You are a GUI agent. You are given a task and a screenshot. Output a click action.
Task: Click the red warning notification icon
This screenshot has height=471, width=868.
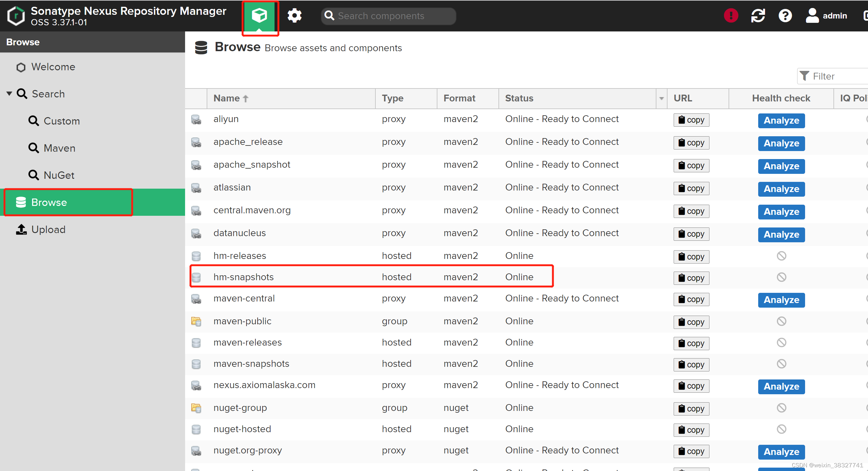(x=732, y=16)
